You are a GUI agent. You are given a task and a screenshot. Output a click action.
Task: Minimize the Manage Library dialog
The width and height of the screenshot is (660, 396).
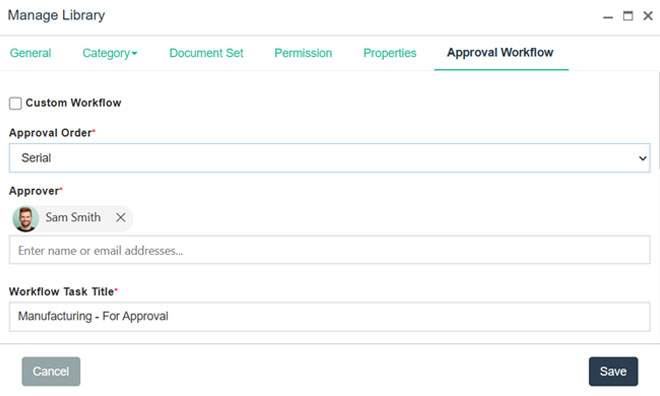tap(608, 17)
